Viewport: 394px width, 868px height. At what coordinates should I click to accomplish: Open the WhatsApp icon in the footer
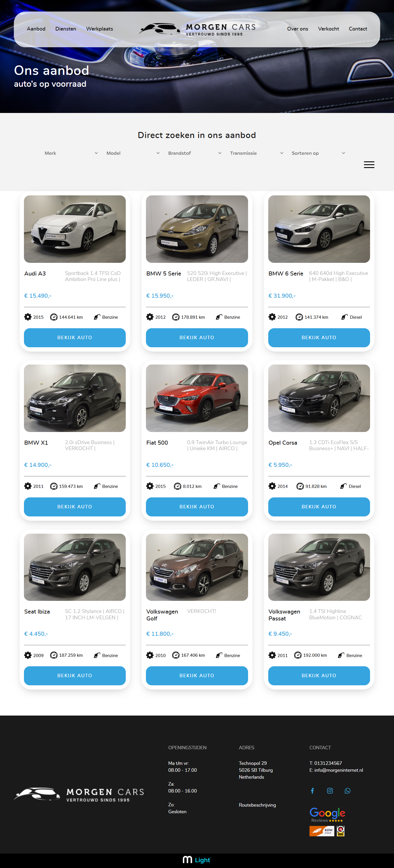[348, 791]
